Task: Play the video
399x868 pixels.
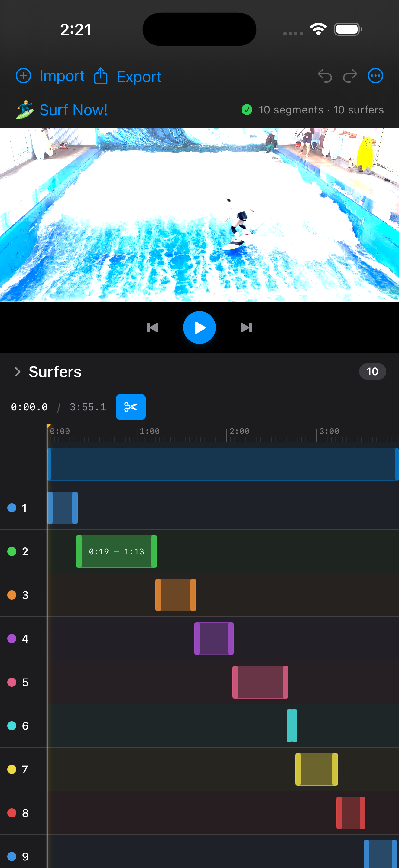Action: tap(199, 327)
